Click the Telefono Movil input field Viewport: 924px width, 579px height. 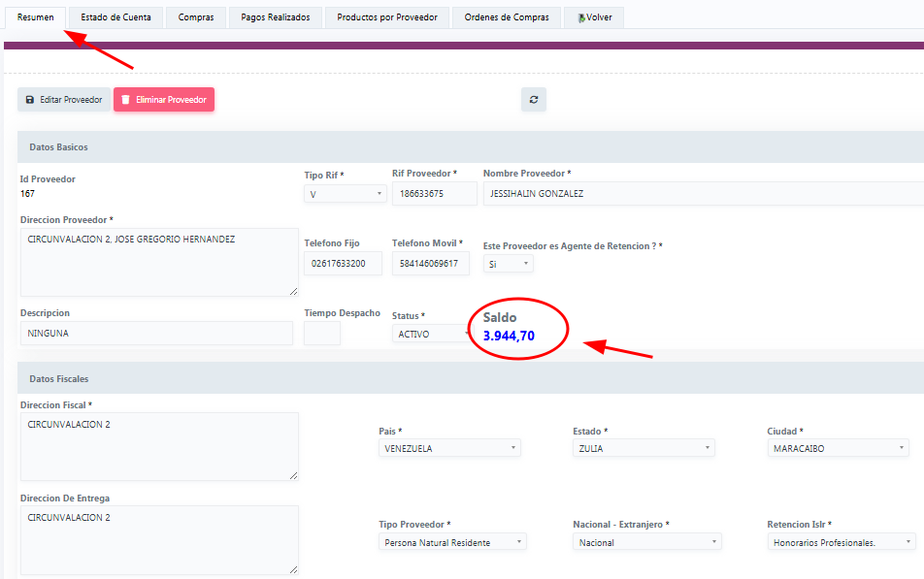(x=431, y=264)
